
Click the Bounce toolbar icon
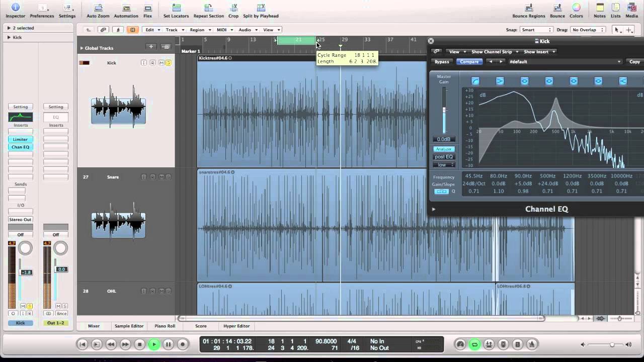pos(557,8)
